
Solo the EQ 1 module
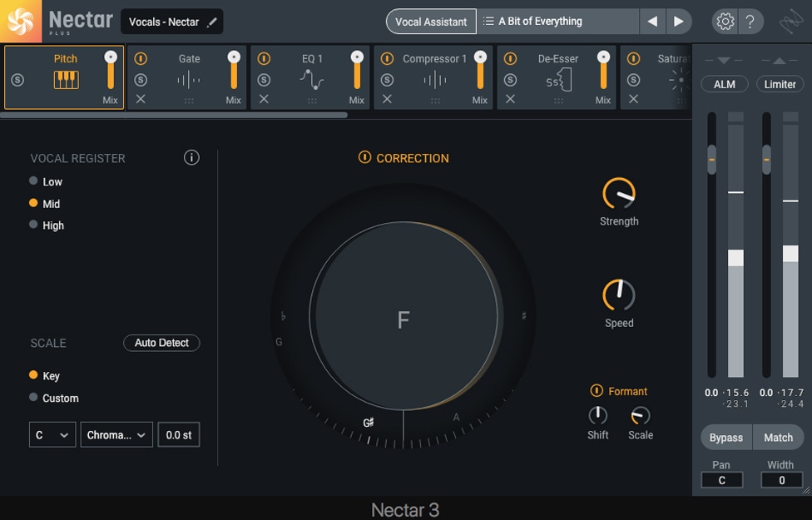[264, 80]
